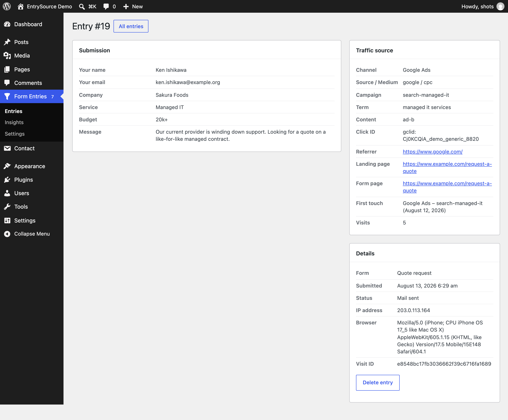Viewport: 508px width, 420px height.
Task: Click the Contact envelope icon
Action: pyautogui.click(x=7, y=148)
